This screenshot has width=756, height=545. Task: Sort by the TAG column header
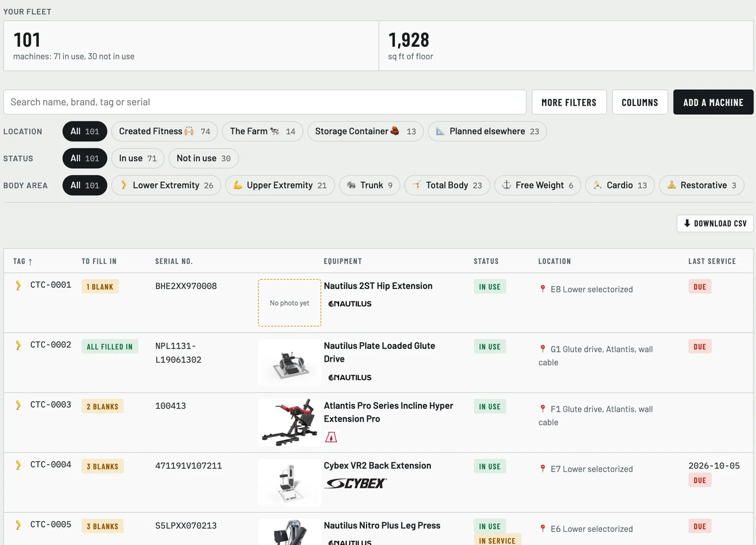coord(23,261)
